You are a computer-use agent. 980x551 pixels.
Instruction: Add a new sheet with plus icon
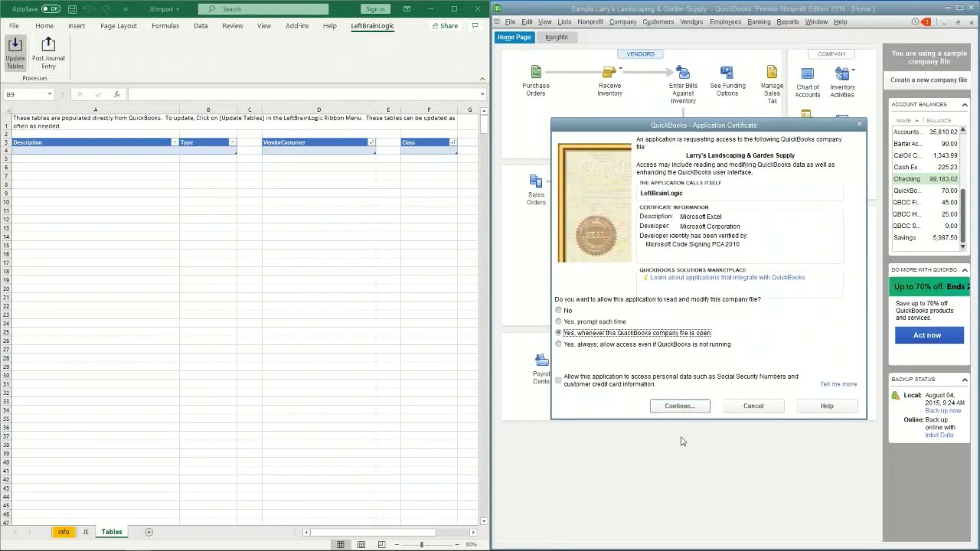149,532
